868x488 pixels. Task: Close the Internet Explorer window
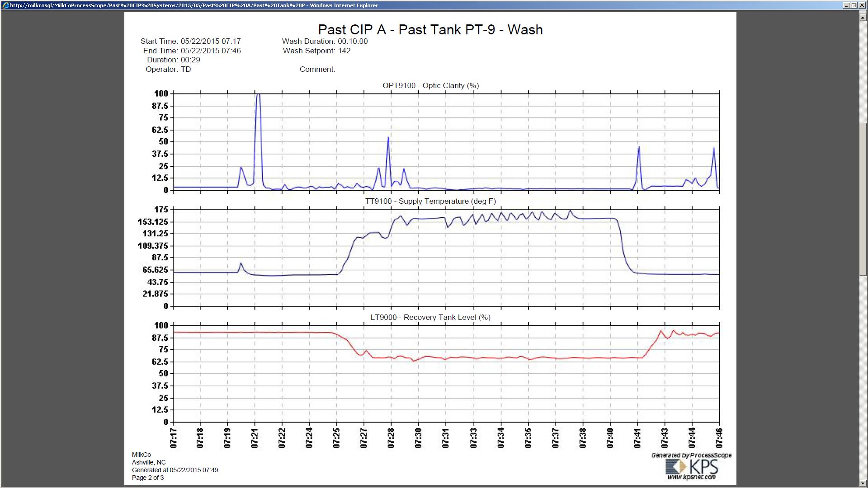pos(862,5)
